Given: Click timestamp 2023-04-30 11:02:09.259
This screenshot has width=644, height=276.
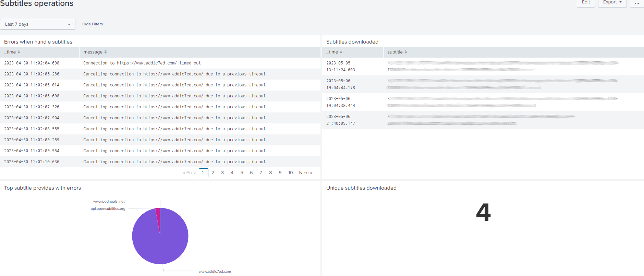Looking at the screenshot, I should click(32, 140).
